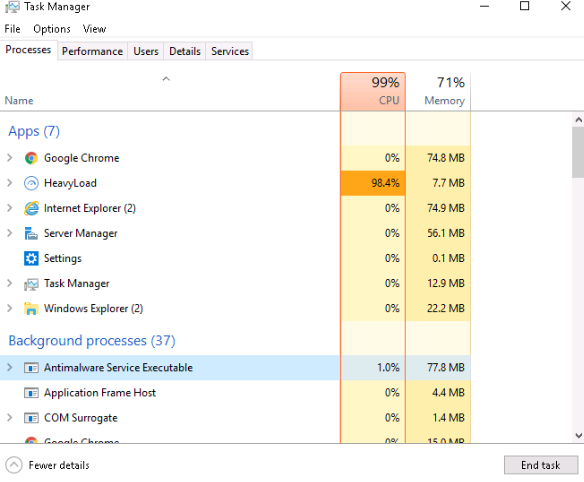This screenshot has height=482, width=584.
Task: Expand the Google Chrome app group
Action: tap(10, 158)
